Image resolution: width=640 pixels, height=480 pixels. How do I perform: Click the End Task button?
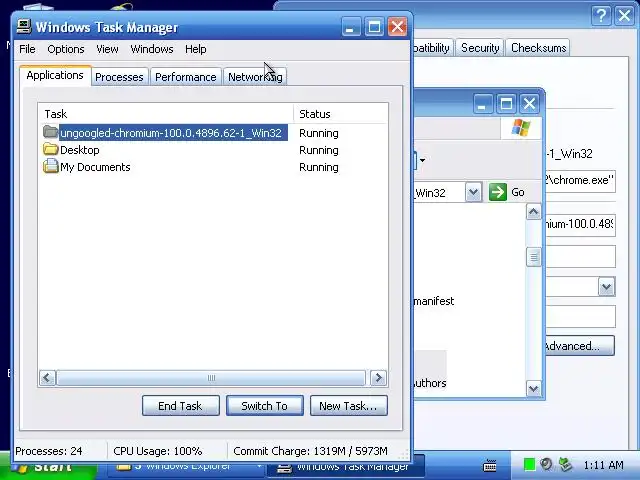(x=180, y=406)
